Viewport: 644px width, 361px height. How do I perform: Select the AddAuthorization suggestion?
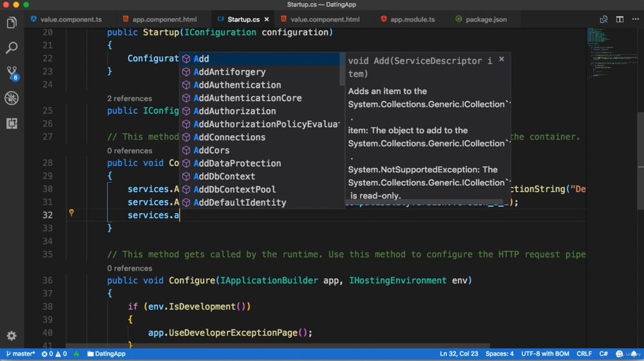tap(260, 111)
